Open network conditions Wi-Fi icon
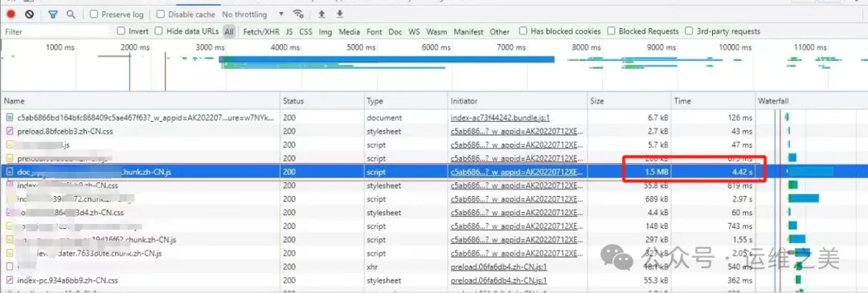868x293 pixels. pyautogui.click(x=298, y=14)
